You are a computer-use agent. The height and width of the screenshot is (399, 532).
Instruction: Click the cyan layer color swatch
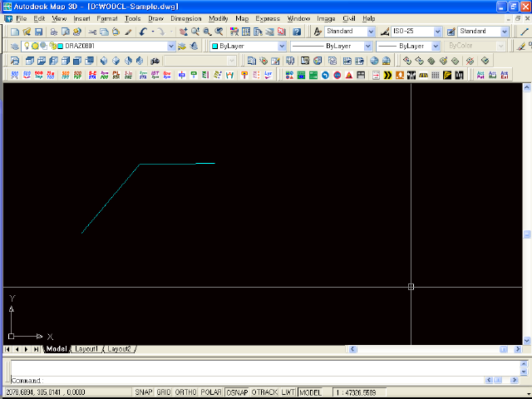coord(61,46)
